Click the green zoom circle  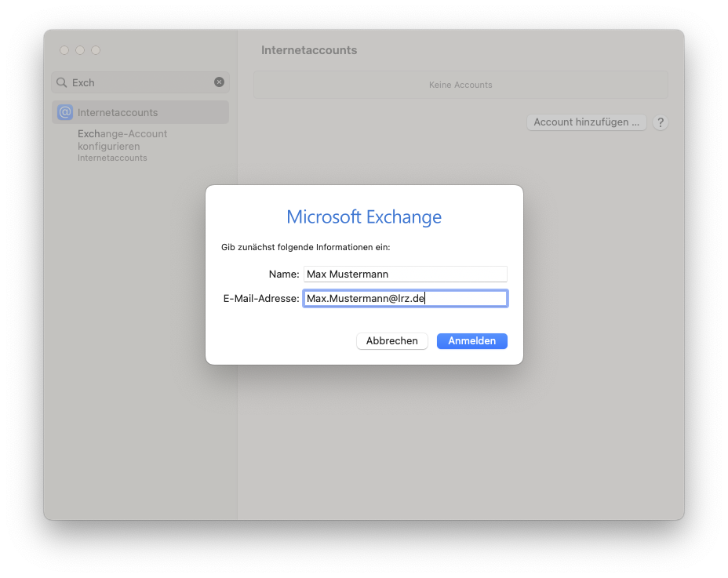coord(95,50)
